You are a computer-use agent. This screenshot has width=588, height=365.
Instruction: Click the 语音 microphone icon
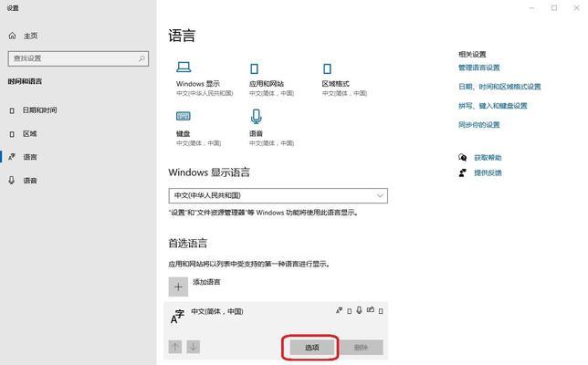pyautogui.click(x=257, y=117)
